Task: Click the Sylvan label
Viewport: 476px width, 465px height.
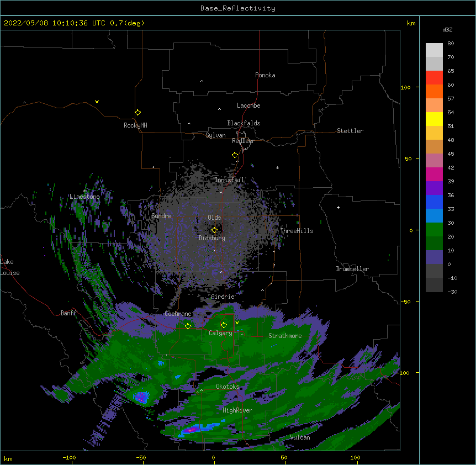Action: click(215, 135)
